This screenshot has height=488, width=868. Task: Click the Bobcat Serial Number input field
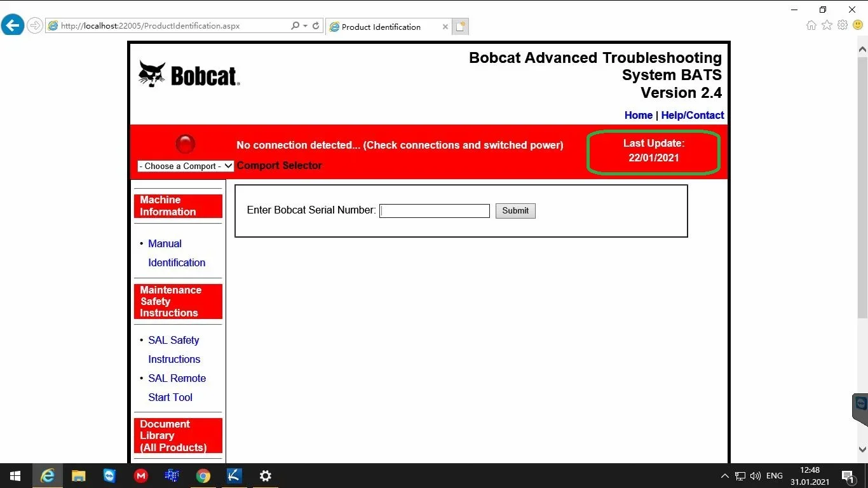tap(435, 211)
